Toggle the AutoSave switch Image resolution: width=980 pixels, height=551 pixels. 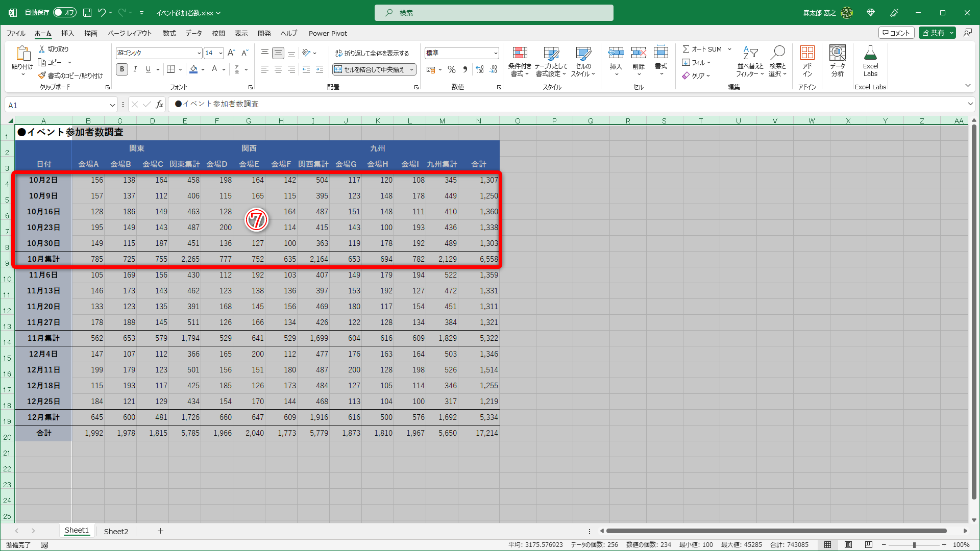[x=64, y=12]
